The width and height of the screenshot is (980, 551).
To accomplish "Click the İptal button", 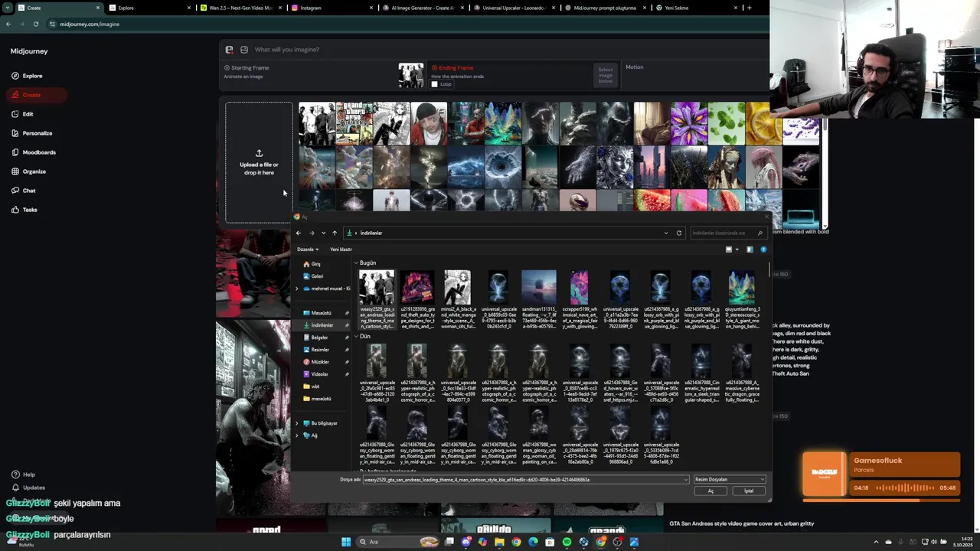I will tap(749, 491).
